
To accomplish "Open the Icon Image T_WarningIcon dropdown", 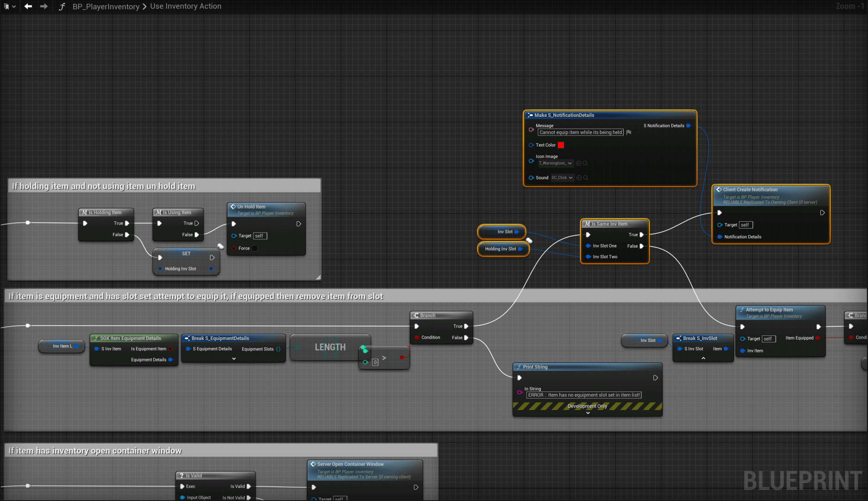I will click(555, 163).
